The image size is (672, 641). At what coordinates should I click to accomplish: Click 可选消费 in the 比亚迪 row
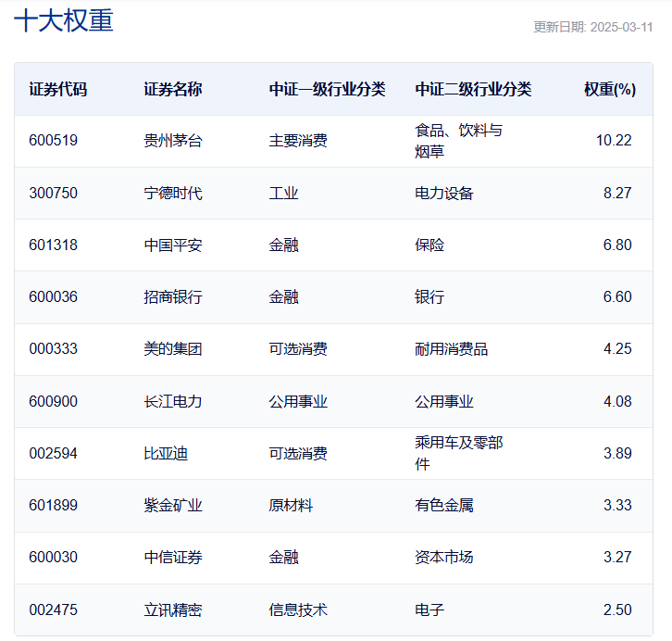click(x=298, y=453)
